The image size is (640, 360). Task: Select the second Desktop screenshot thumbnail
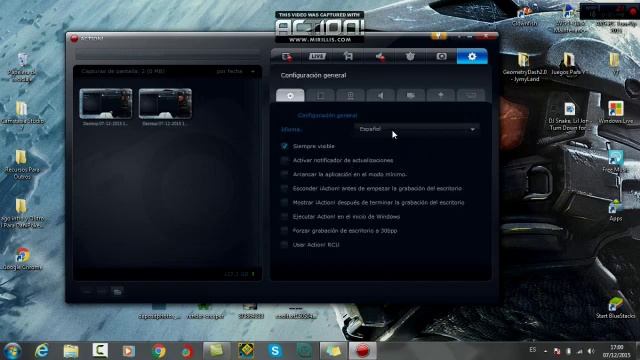coord(165,104)
